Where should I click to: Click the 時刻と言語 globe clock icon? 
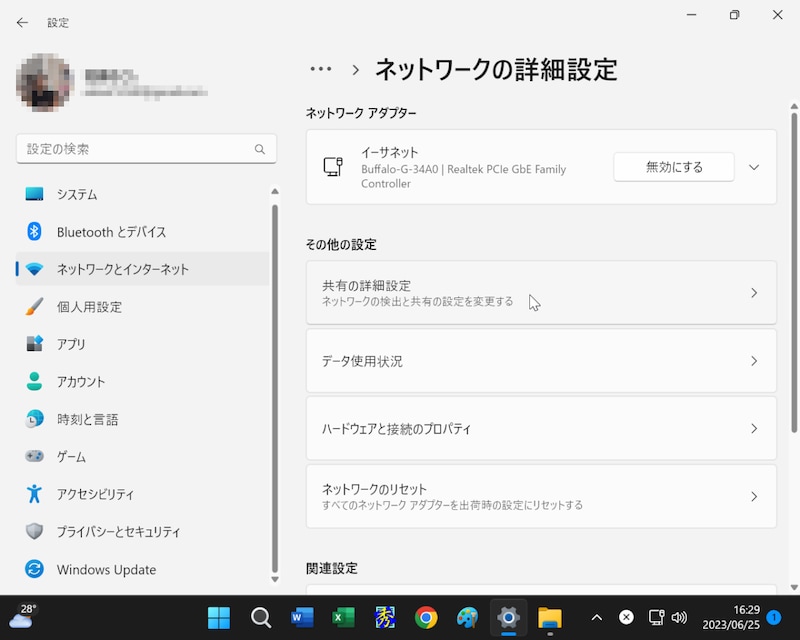(x=35, y=419)
